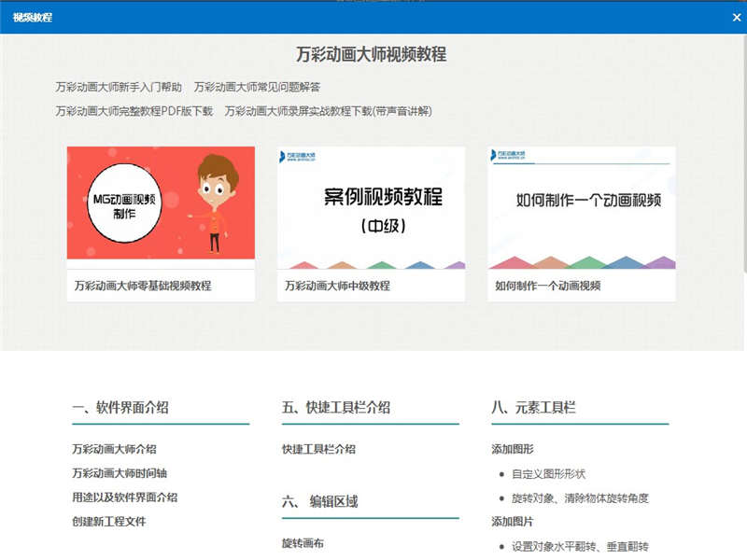
Task: Open 万彩动画大师常见问题解答 link
Action: 257,87
